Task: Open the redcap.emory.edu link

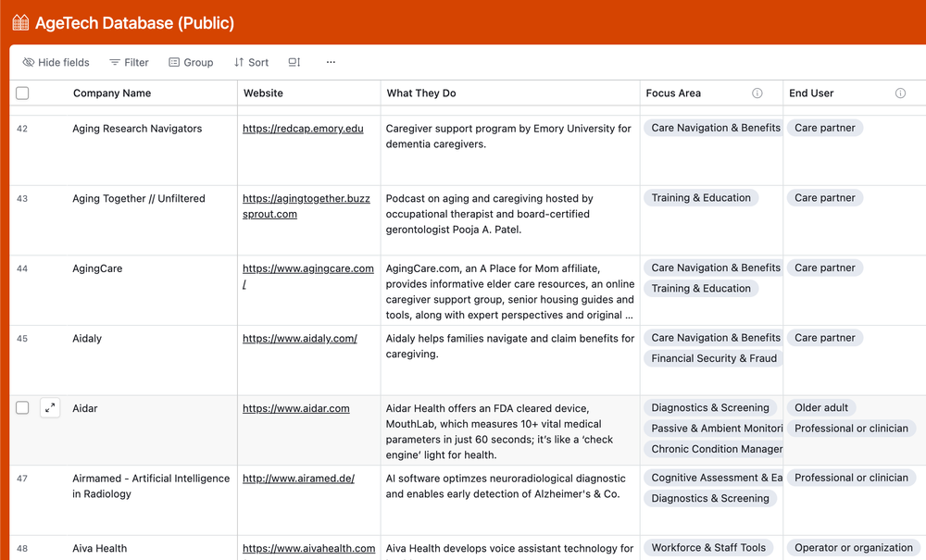Action: click(303, 129)
